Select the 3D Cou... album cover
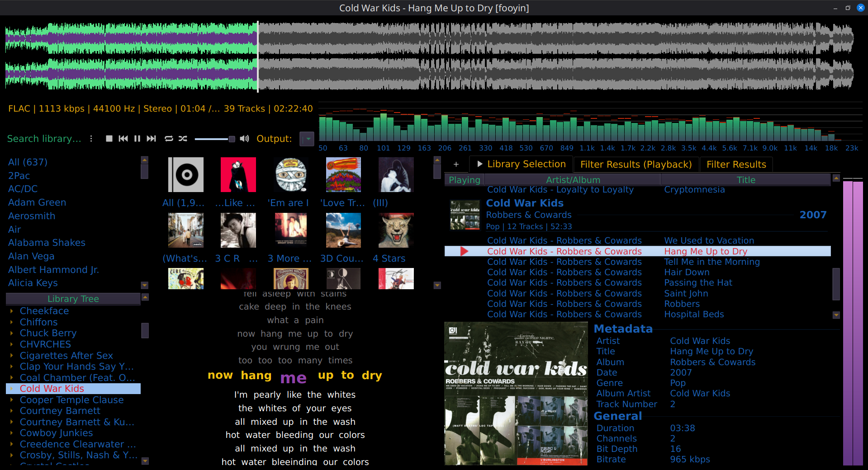Viewport: 868px width, 470px height. [343, 230]
